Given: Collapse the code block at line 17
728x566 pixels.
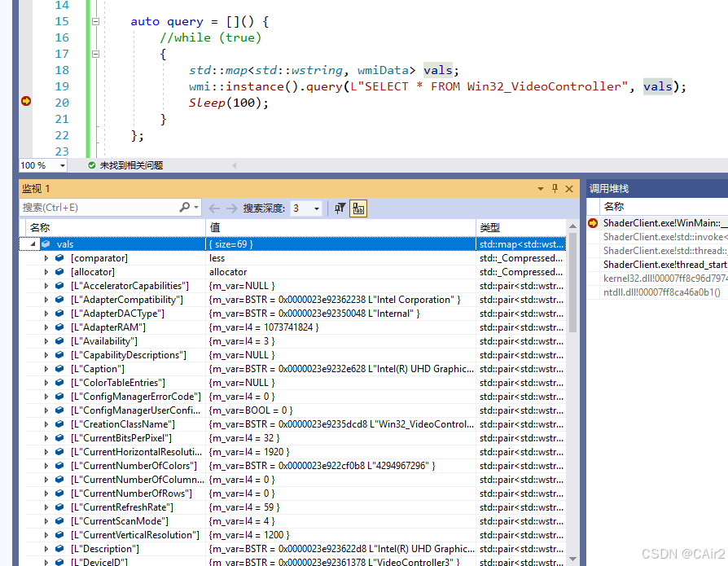Looking at the screenshot, I should pos(95,54).
